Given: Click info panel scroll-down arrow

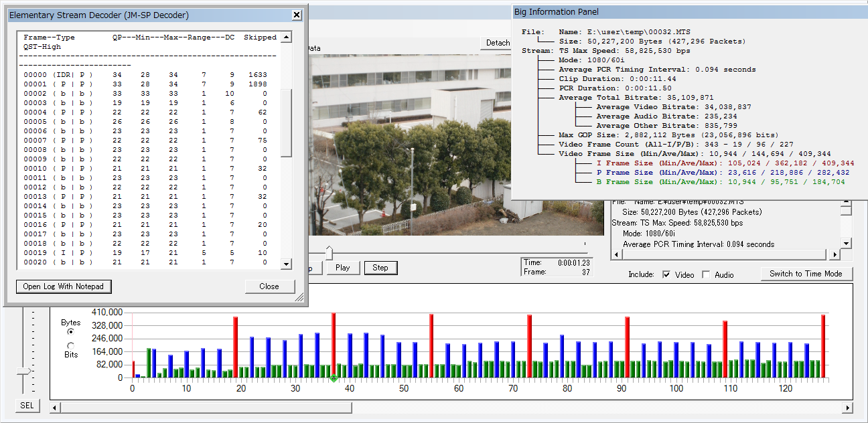Looking at the screenshot, I should pos(846,244).
